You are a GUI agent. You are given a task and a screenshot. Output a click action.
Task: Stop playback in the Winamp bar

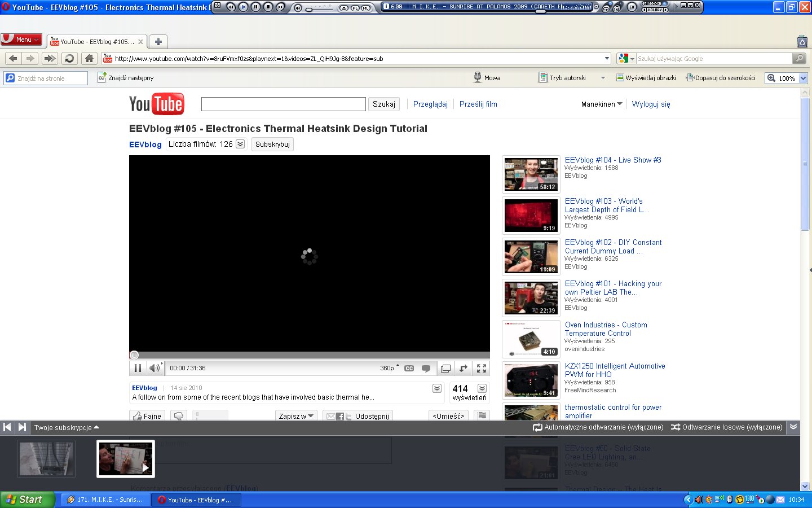268,7
